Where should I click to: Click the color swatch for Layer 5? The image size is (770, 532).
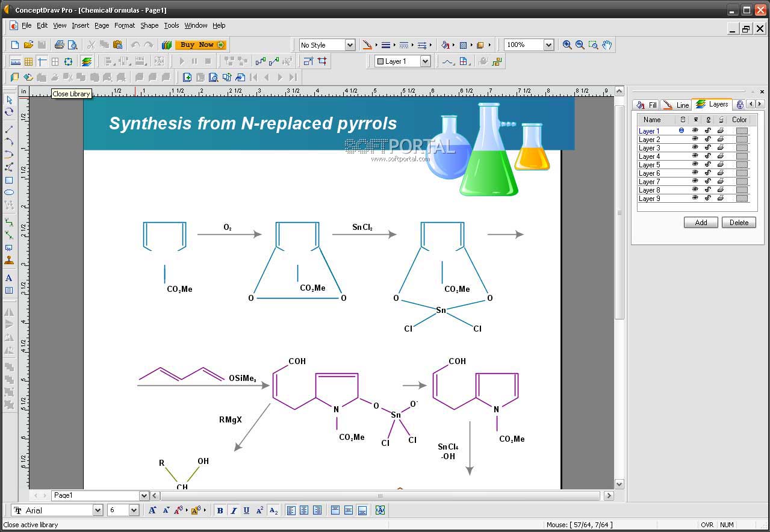[x=742, y=165]
